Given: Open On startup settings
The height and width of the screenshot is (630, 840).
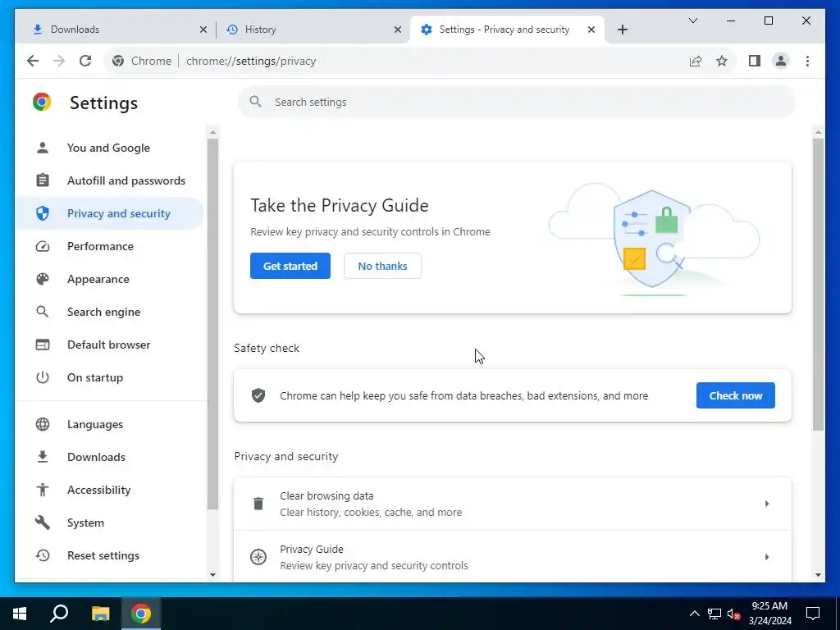Looking at the screenshot, I should 110,377.
